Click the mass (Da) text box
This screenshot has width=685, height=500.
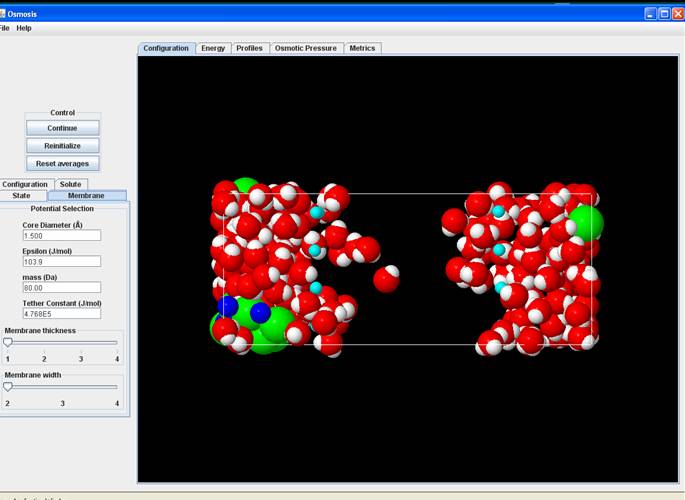coord(62,288)
